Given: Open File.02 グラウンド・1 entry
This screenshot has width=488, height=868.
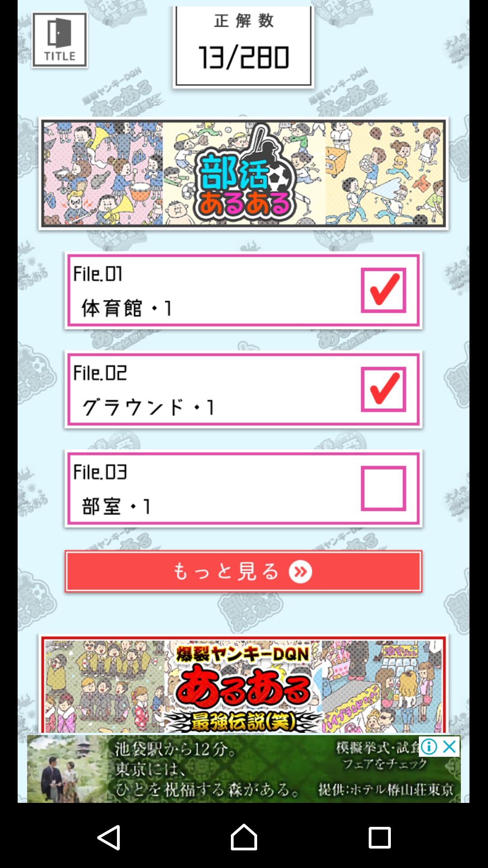Looking at the screenshot, I should (x=244, y=389).
